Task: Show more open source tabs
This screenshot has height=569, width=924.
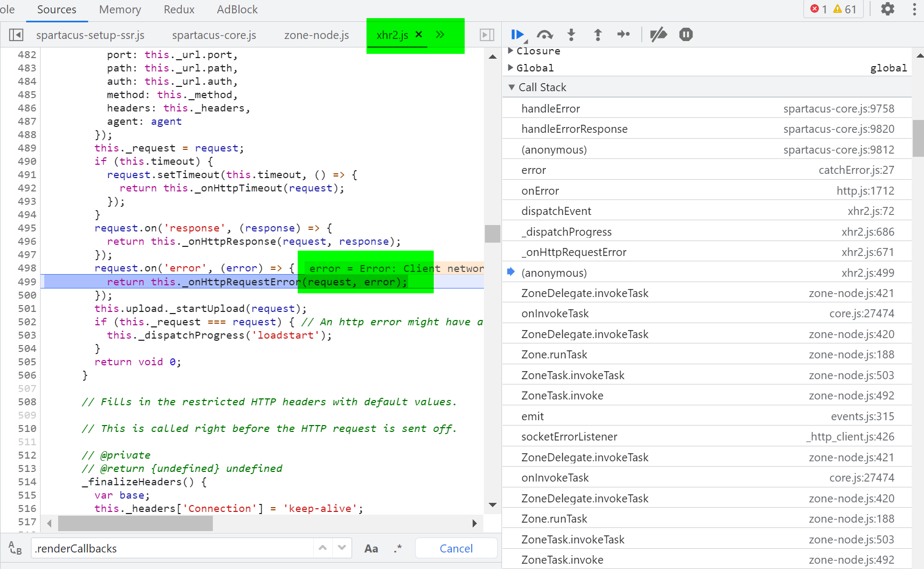Action: pos(440,35)
